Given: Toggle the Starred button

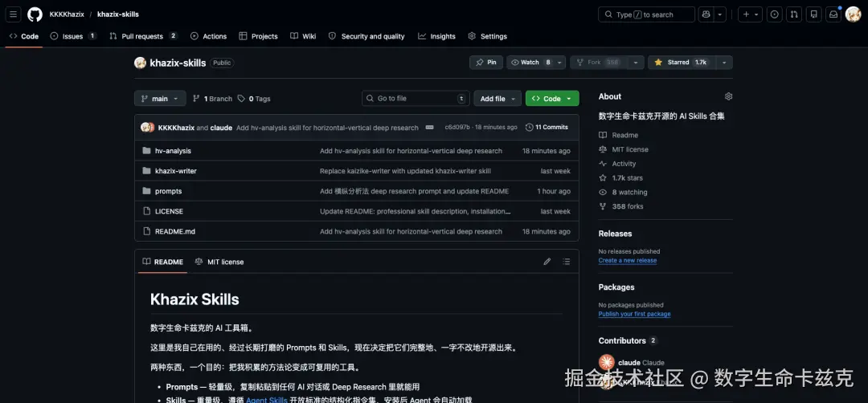Looking at the screenshot, I should (x=681, y=63).
